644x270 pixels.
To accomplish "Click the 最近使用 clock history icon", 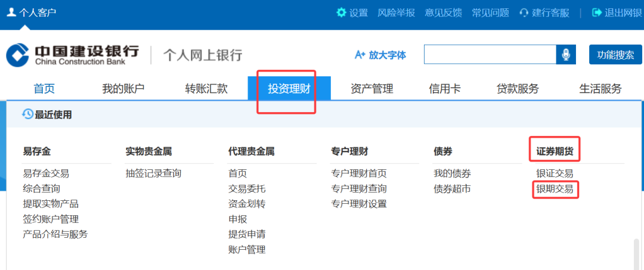I will click(x=27, y=114).
